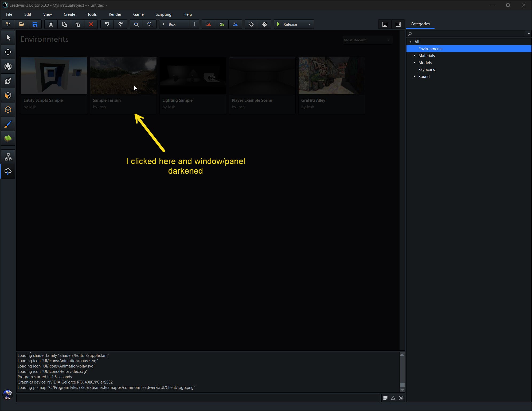
Task: Open the Most Recent sort dropdown
Action: (x=367, y=40)
